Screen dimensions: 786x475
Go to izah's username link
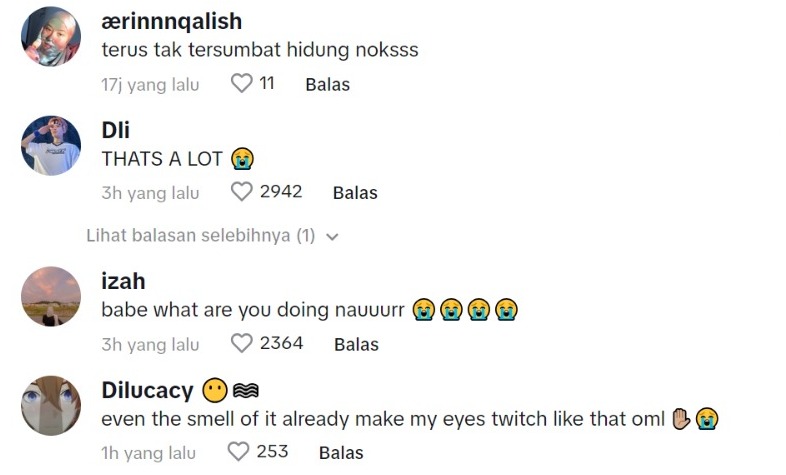pyautogui.click(x=124, y=282)
